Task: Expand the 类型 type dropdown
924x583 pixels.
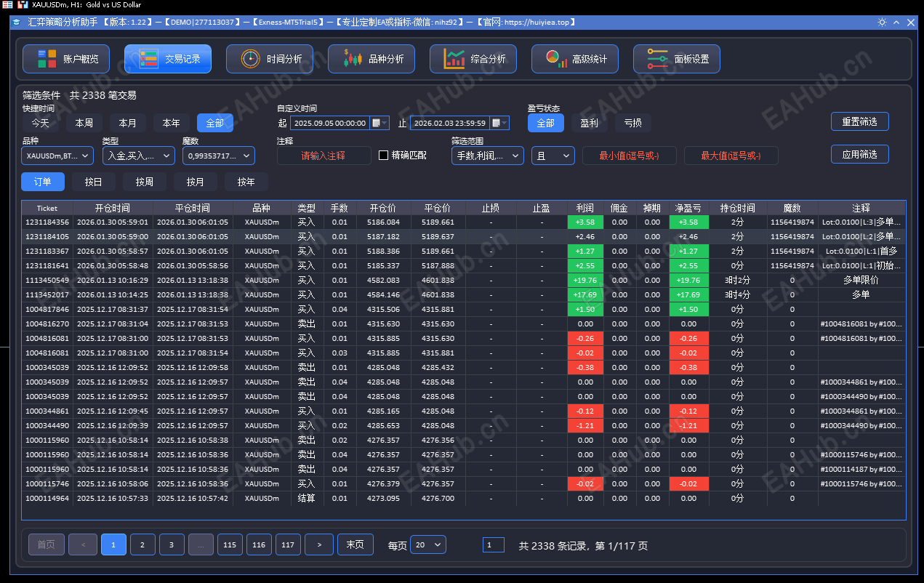Action: coord(138,156)
